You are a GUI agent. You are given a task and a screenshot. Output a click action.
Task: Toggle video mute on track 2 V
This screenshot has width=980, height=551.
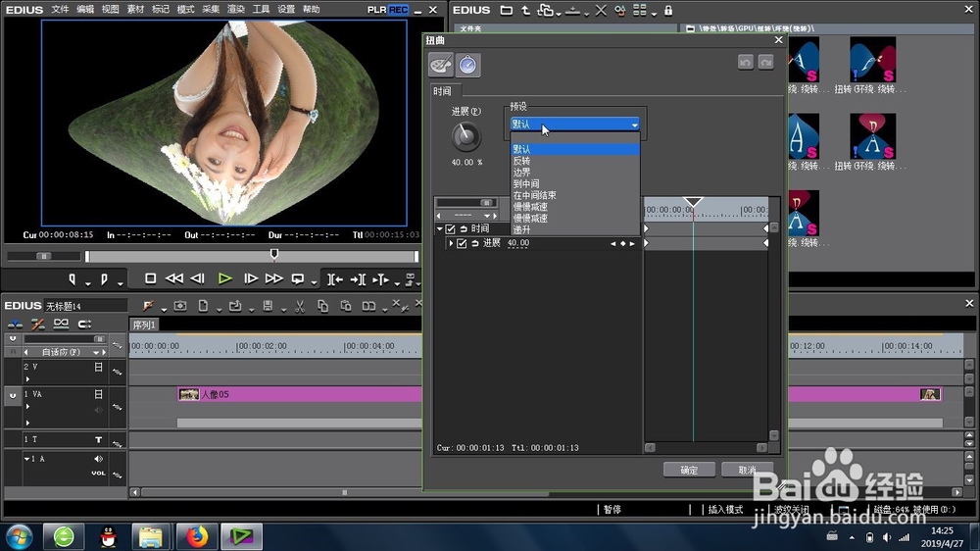98,367
